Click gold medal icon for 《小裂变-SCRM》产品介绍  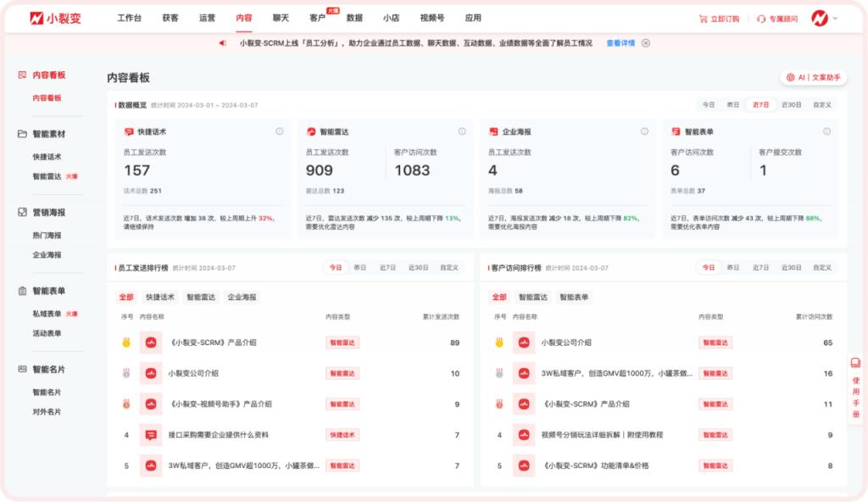click(126, 343)
